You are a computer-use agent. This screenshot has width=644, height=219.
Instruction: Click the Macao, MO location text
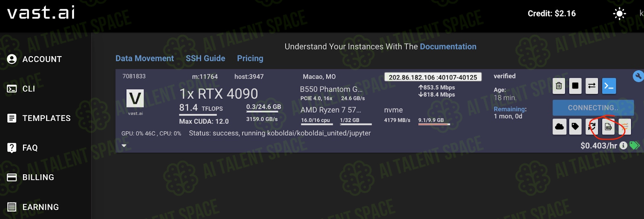click(x=319, y=77)
